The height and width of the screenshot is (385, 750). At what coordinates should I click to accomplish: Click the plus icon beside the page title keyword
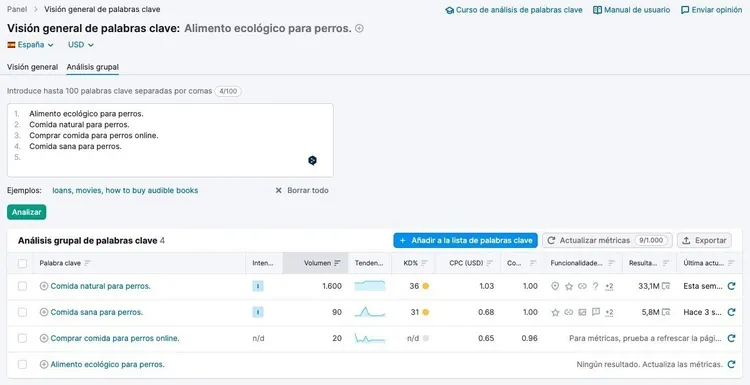point(359,29)
